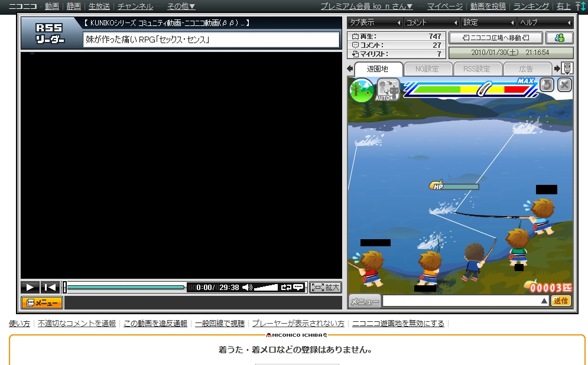588x365 pixels.
Task: Select the 遊園地 tab
Action: click(377, 69)
